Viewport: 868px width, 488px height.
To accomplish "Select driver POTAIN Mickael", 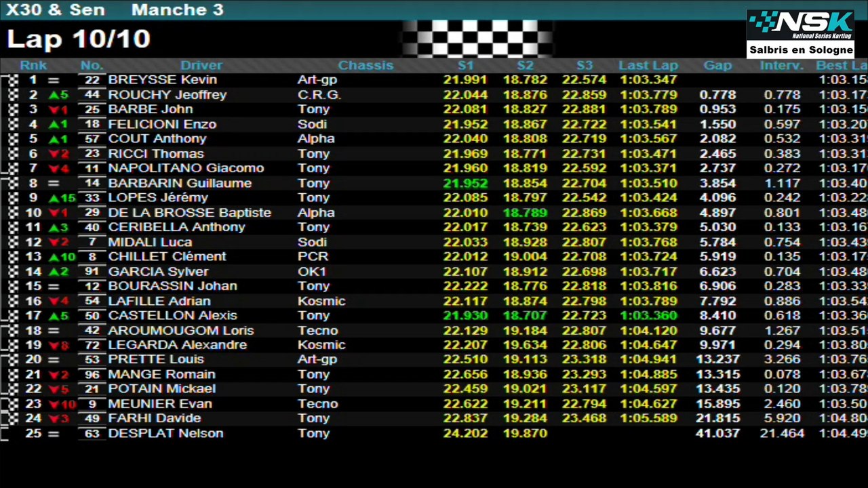I will coord(162,389).
